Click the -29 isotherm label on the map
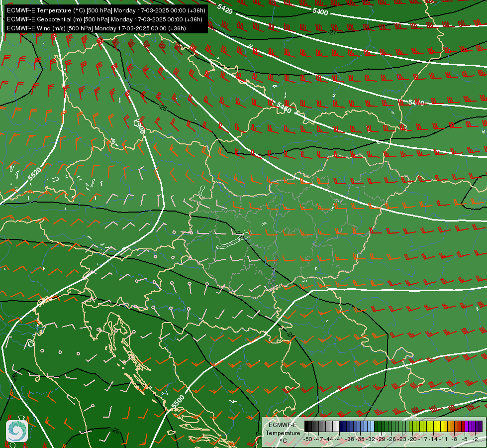This screenshot has height=448, width=487. point(115,431)
